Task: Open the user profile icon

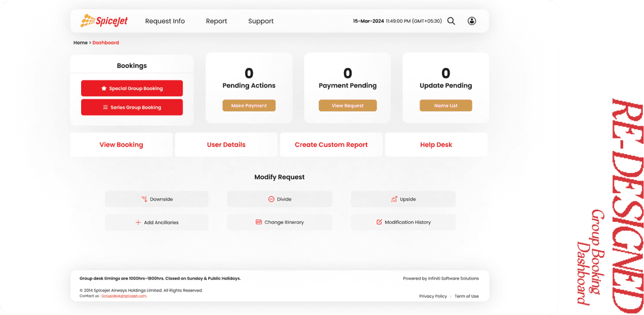Action: (x=472, y=21)
